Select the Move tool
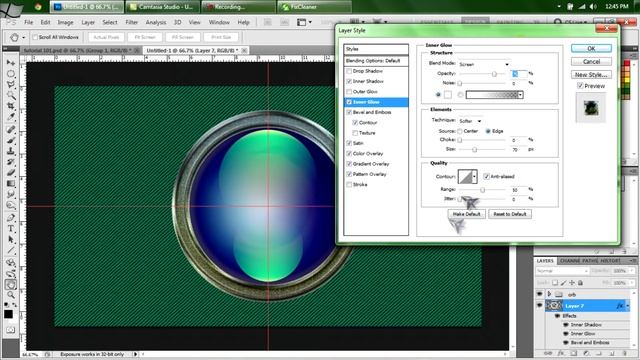The width and height of the screenshot is (640, 360). point(11,62)
